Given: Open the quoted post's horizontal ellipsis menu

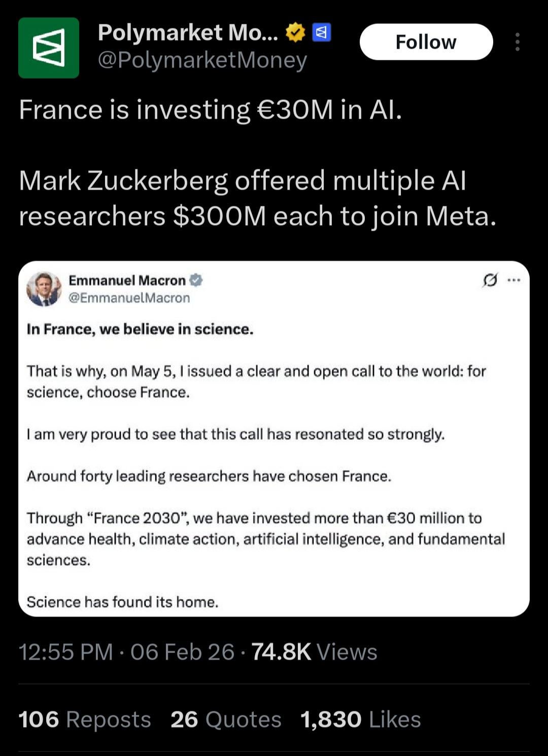Looking at the screenshot, I should 514,280.
